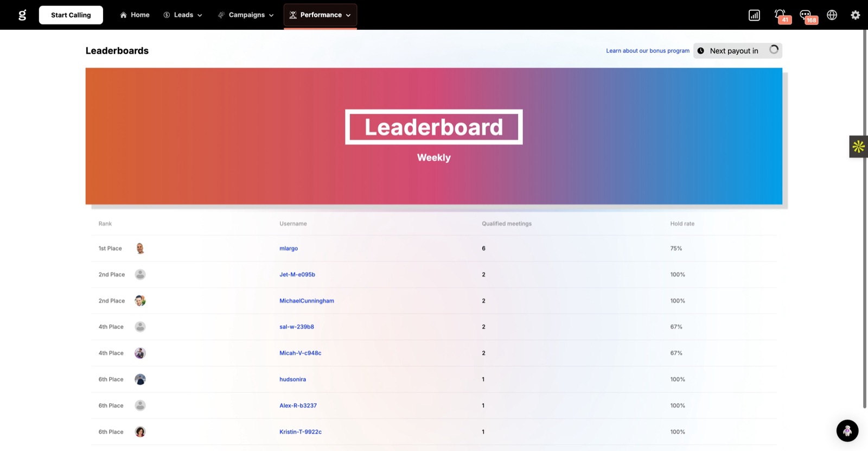Viewport: 868px width, 451px height.
Task: Click the page vertical scrollbar
Action: (x=865, y=219)
